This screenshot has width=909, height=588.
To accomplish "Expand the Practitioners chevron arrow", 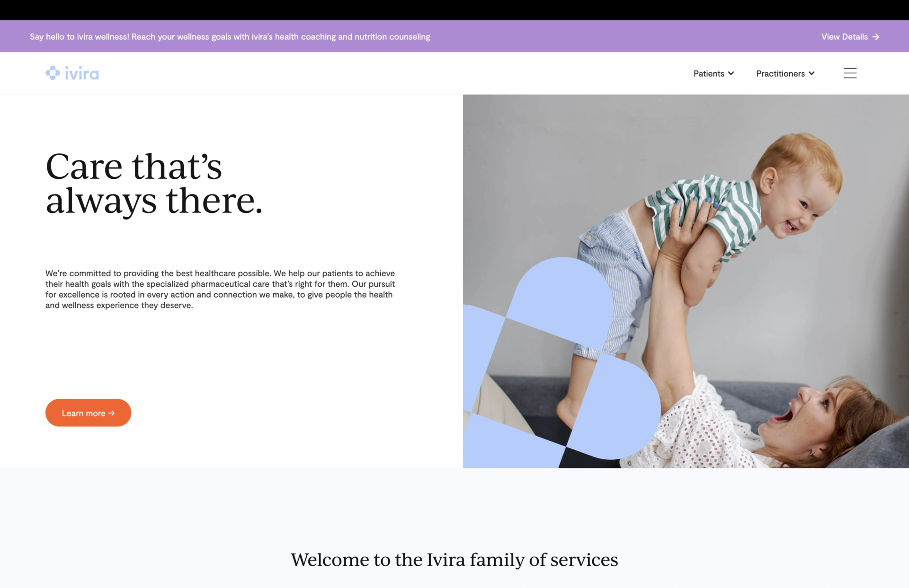I will [811, 73].
